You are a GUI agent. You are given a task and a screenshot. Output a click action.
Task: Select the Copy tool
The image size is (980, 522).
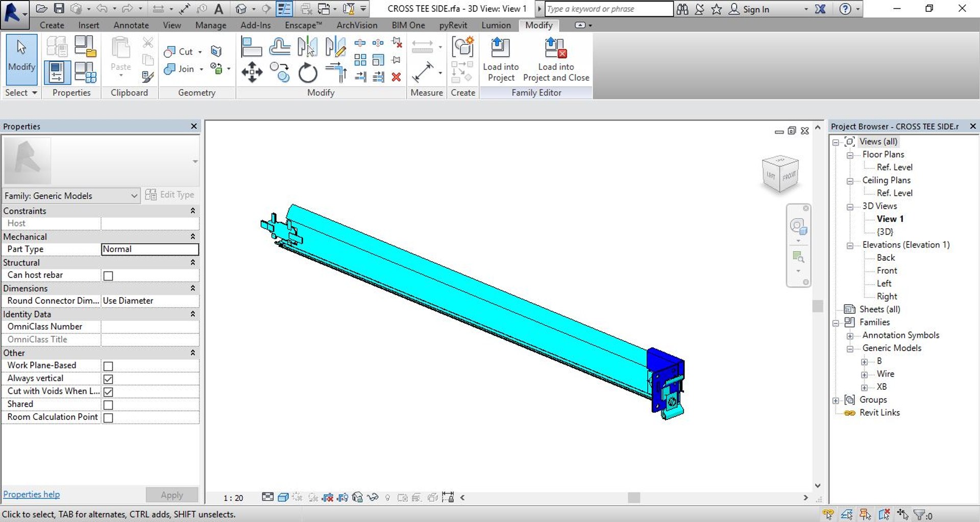click(x=280, y=72)
